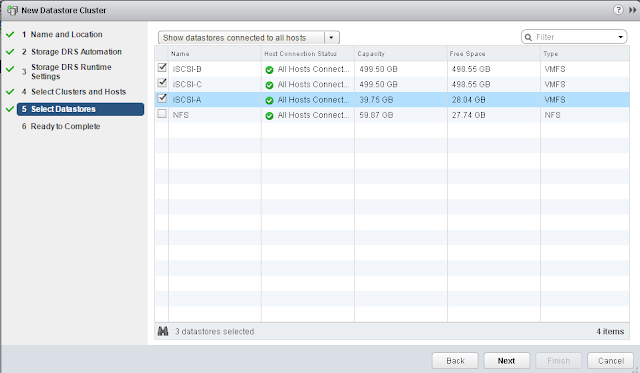Click the 28.04 GB free space value
640x373 pixels.
(x=469, y=100)
